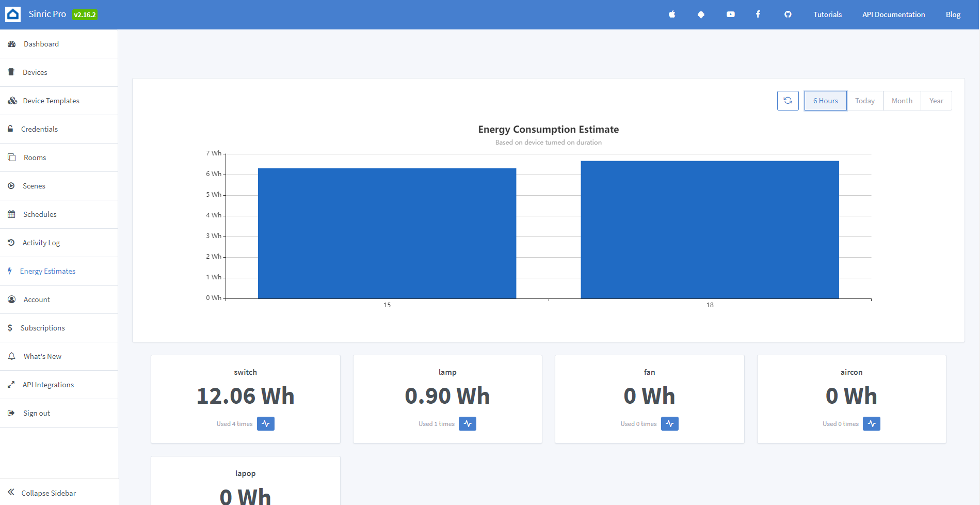Open the Sinric Pro GitHub page
Image resolution: width=980 pixels, height=505 pixels.
tap(788, 14)
